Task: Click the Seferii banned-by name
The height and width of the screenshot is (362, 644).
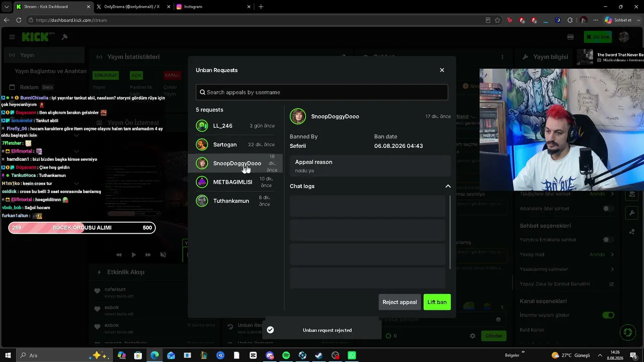Action: click(x=298, y=146)
